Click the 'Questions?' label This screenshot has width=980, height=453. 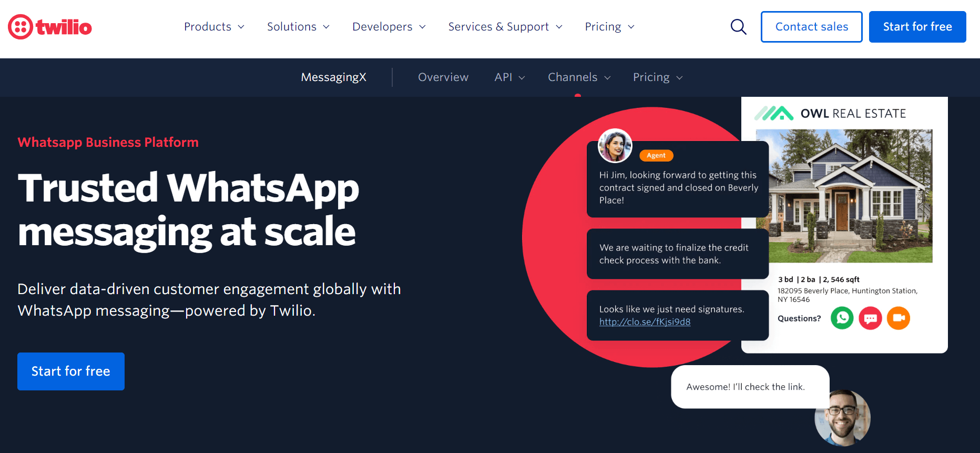click(x=799, y=318)
